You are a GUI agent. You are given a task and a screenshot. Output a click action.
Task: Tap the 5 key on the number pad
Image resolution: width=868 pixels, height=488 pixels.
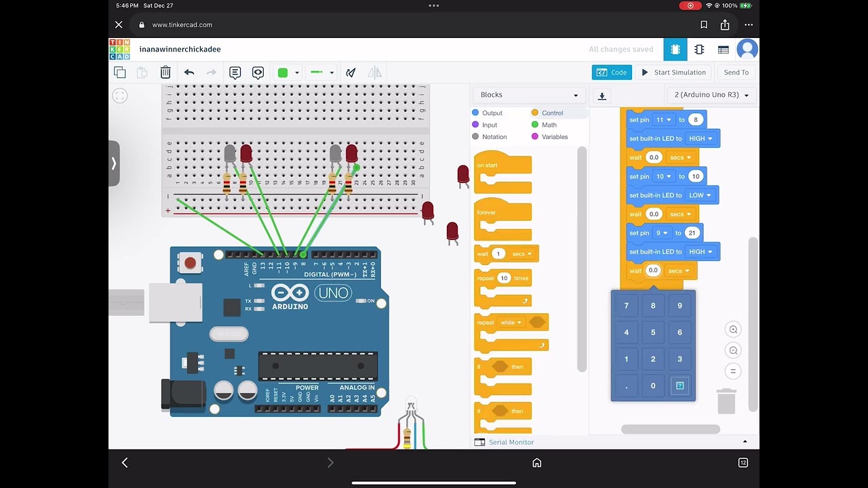pyautogui.click(x=653, y=333)
